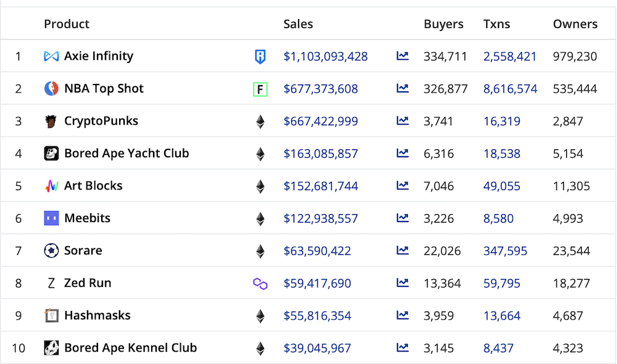Open sales figure $1,103,093,428

click(x=325, y=57)
